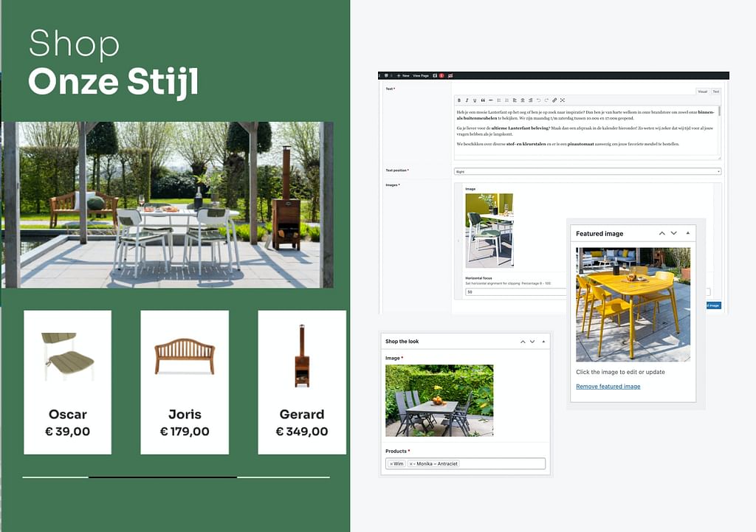This screenshot has width=756, height=532.
Task: Open the Text position dropdown
Action: pos(587,171)
